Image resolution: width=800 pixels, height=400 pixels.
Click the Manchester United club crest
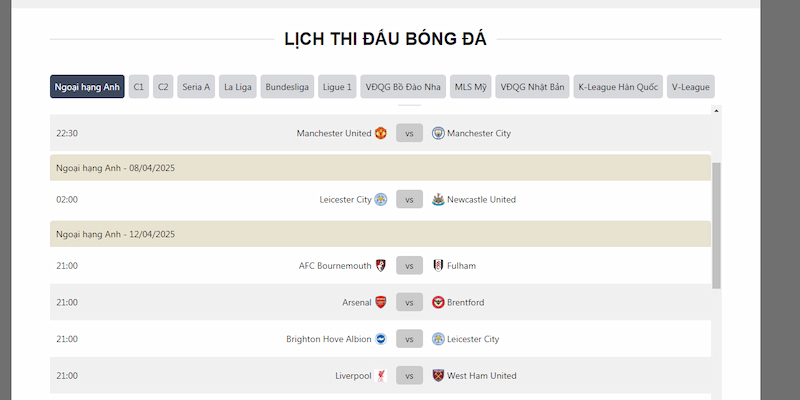click(381, 133)
